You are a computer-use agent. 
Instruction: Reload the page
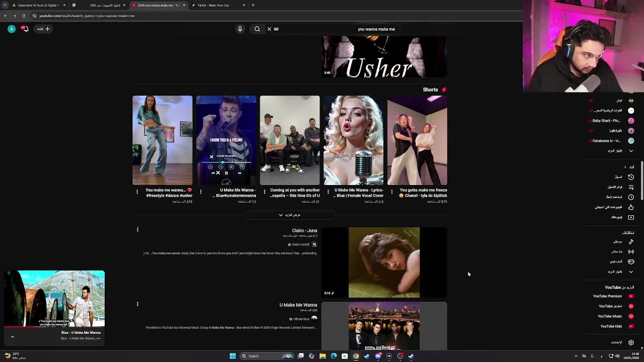[24, 16]
